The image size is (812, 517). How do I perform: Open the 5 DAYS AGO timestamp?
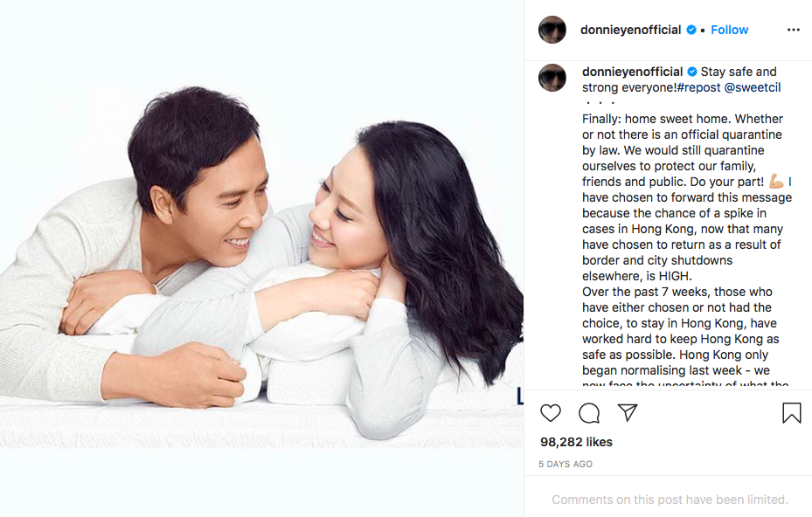point(566,465)
